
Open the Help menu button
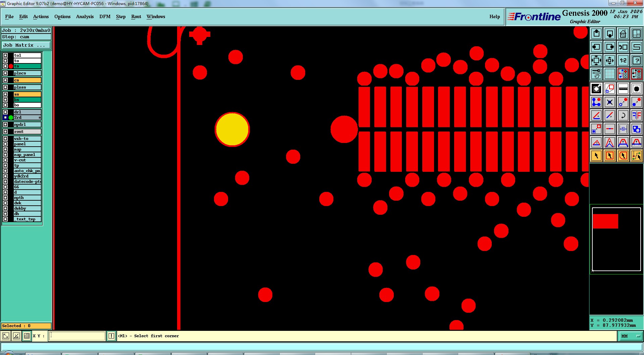tap(494, 16)
